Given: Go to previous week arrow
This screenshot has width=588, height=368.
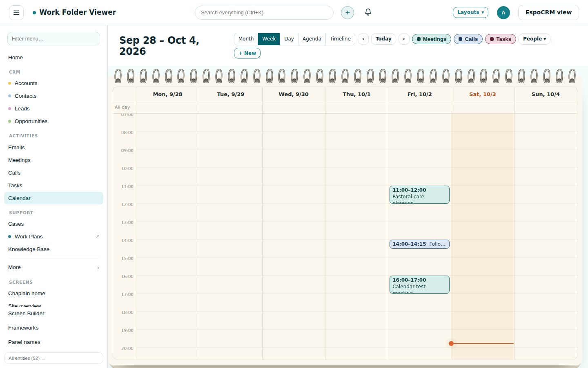Looking at the screenshot, I should (363, 39).
